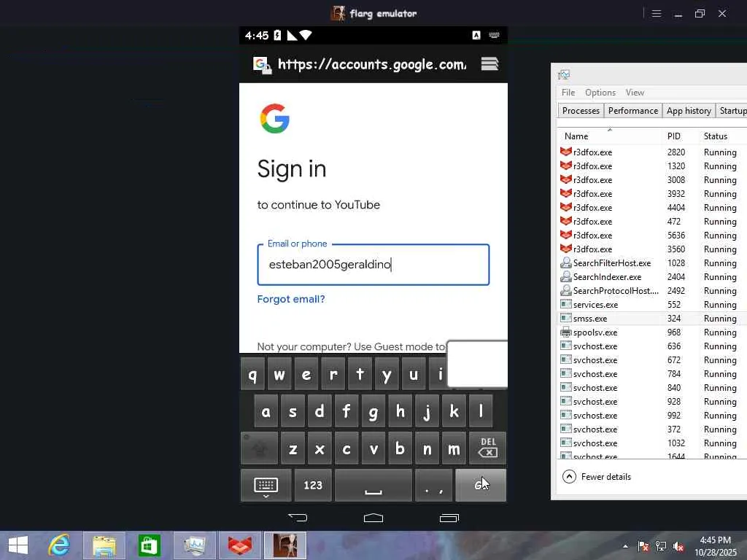Tap the DEL backspace key
747x560 pixels.
[487, 448]
